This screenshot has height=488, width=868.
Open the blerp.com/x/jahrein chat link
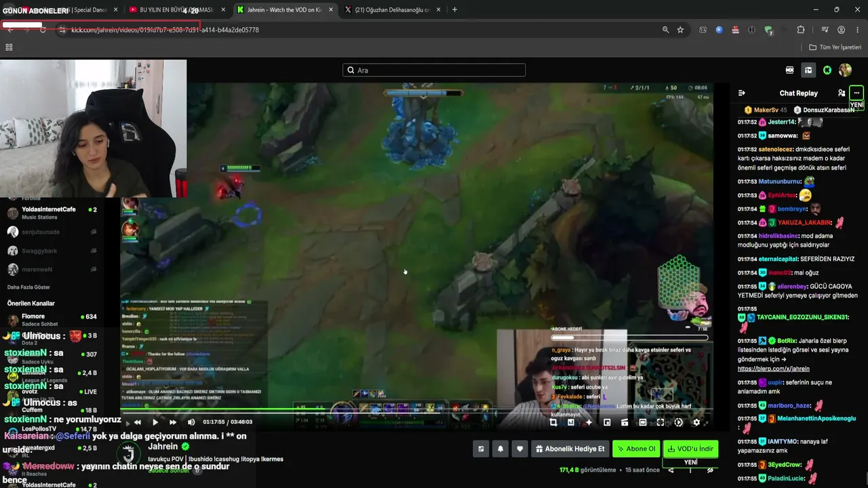(x=773, y=369)
